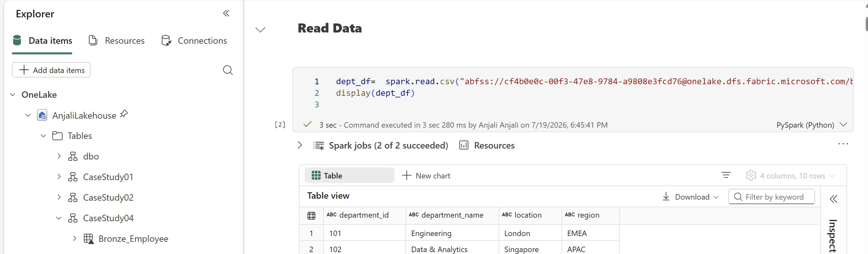Select the London cell
868x254 pixels.
(x=530, y=233)
